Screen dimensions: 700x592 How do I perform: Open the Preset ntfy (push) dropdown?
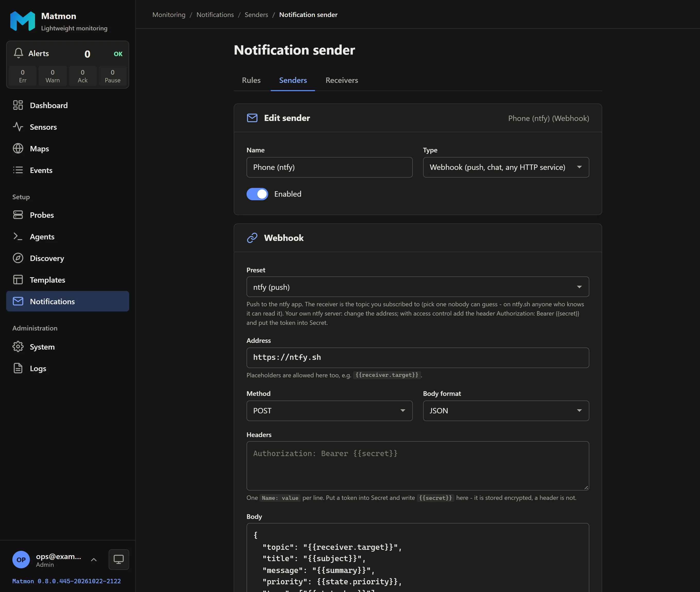click(418, 287)
